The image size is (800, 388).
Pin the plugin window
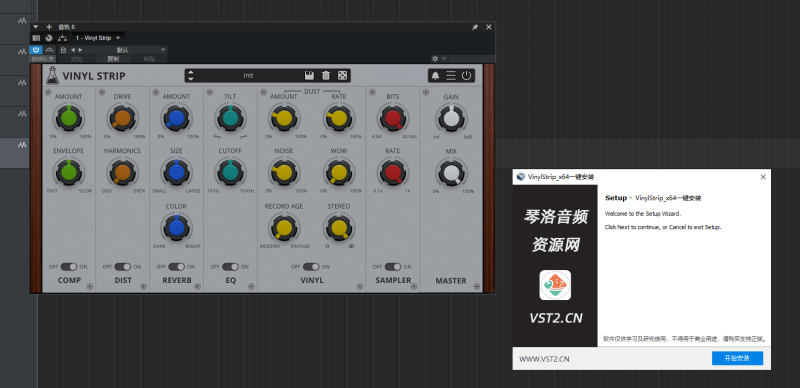[x=475, y=27]
